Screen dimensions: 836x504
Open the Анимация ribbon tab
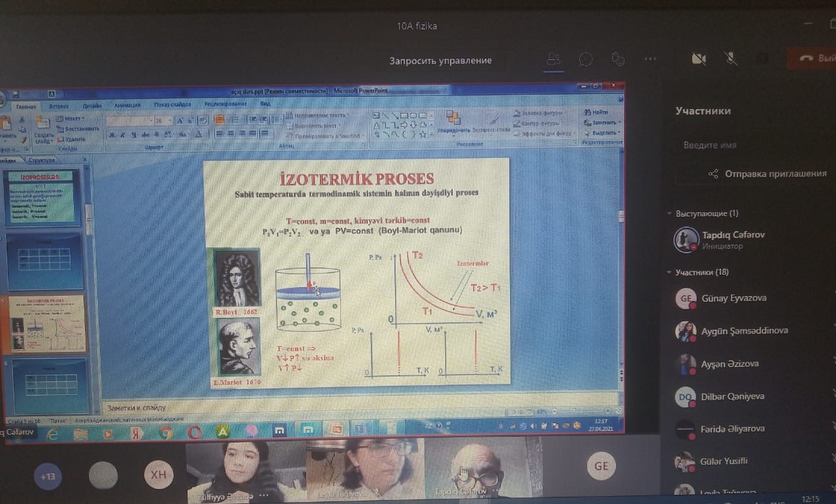pyautogui.click(x=127, y=104)
